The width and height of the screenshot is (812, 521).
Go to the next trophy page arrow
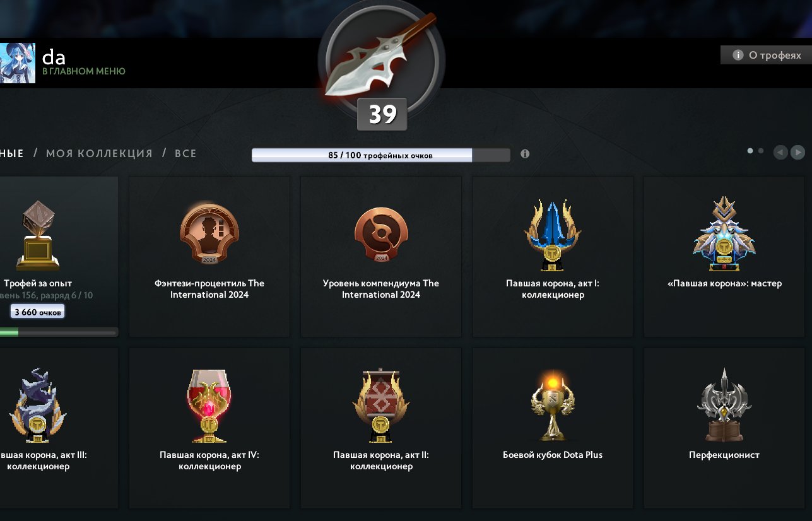[797, 152]
